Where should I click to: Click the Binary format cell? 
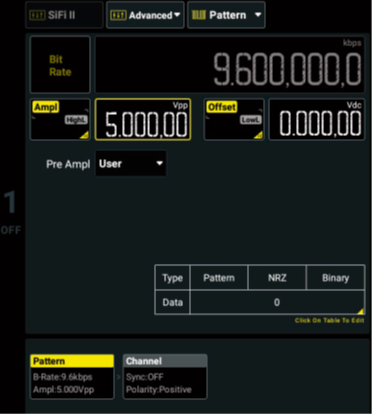click(335, 278)
